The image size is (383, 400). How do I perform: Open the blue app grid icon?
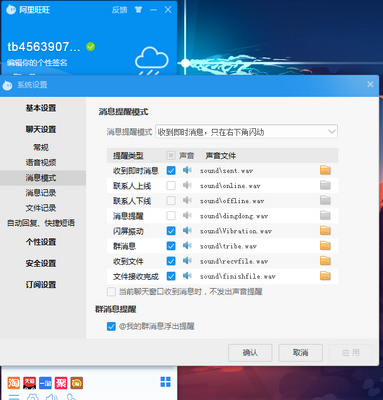pyautogui.click(x=165, y=382)
